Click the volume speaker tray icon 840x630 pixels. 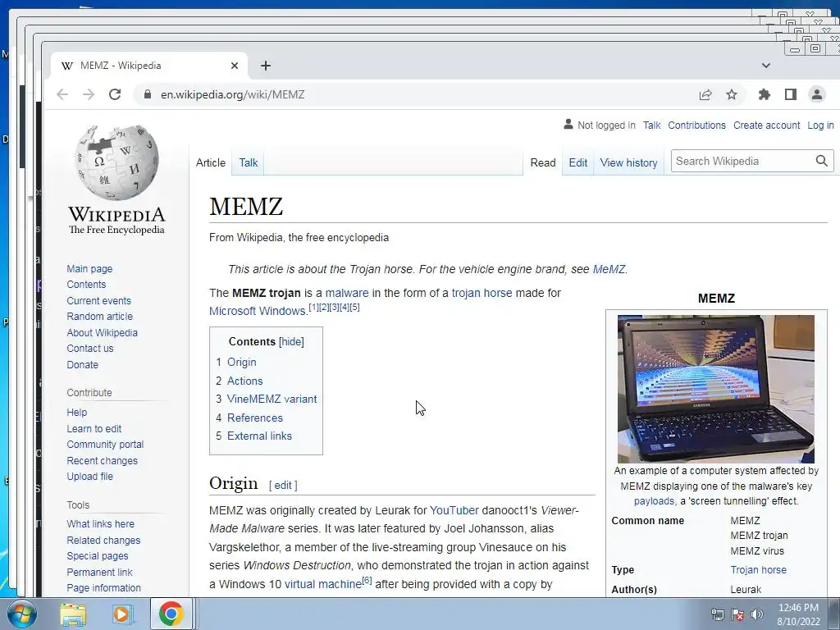(x=757, y=614)
